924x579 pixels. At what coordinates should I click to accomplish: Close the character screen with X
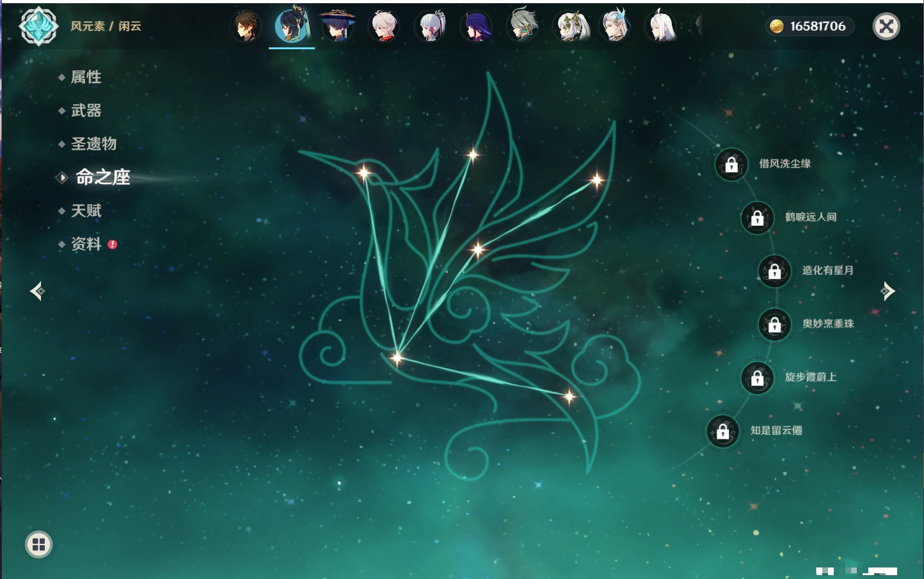point(886,26)
